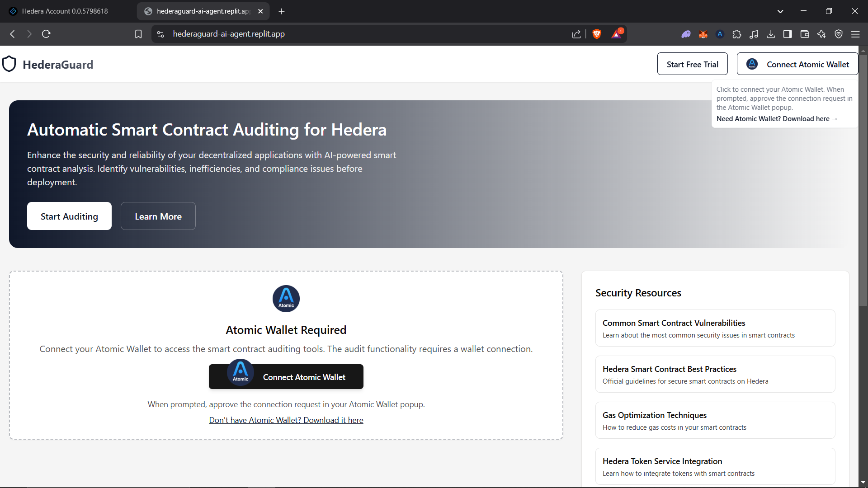Screen dimensions: 868x488
Task: Go forward to the next page
Action: tap(29, 34)
